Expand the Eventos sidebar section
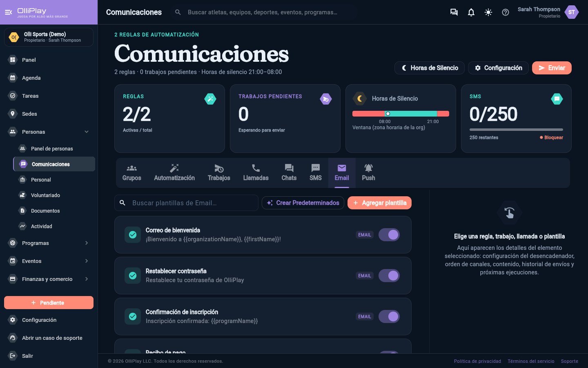The height and width of the screenshot is (368, 588). 87,261
